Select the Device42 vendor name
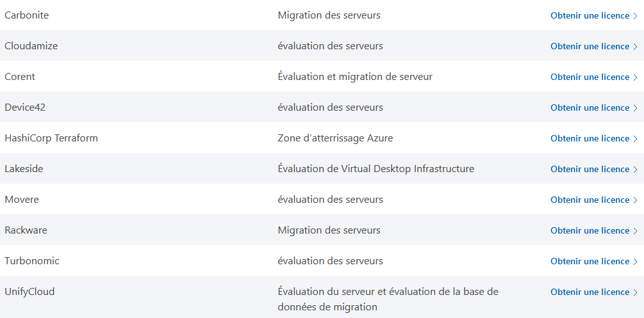This screenshot has height=318, width=644. click(25, 107)
